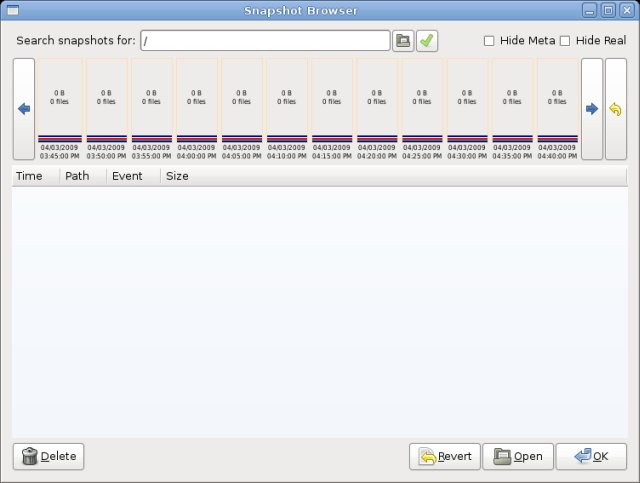The width and height of the screenshot is (640, 483).
Task: Select the 03:55:00 PM snapshot
Action: 151,109
